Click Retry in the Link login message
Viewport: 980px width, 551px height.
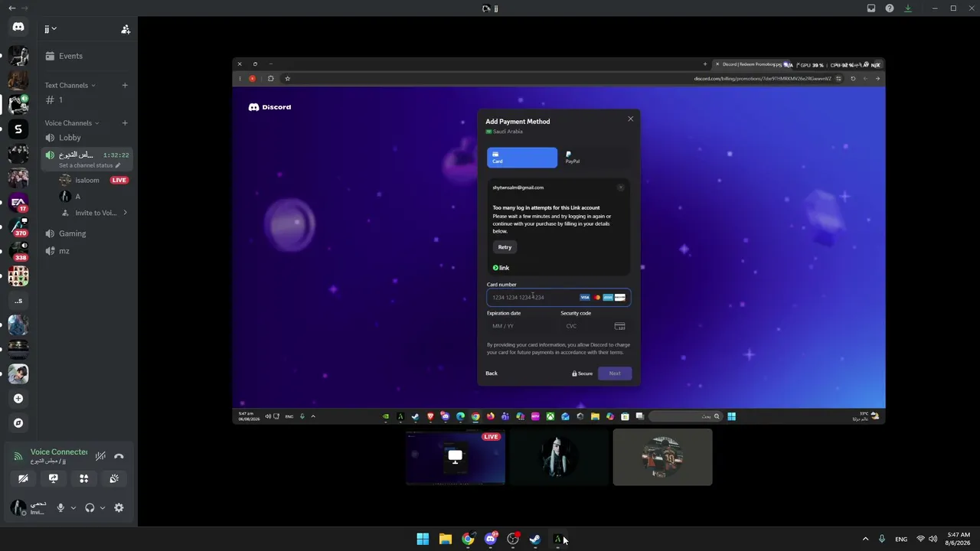pyautogui.click(x=505, y=247)
